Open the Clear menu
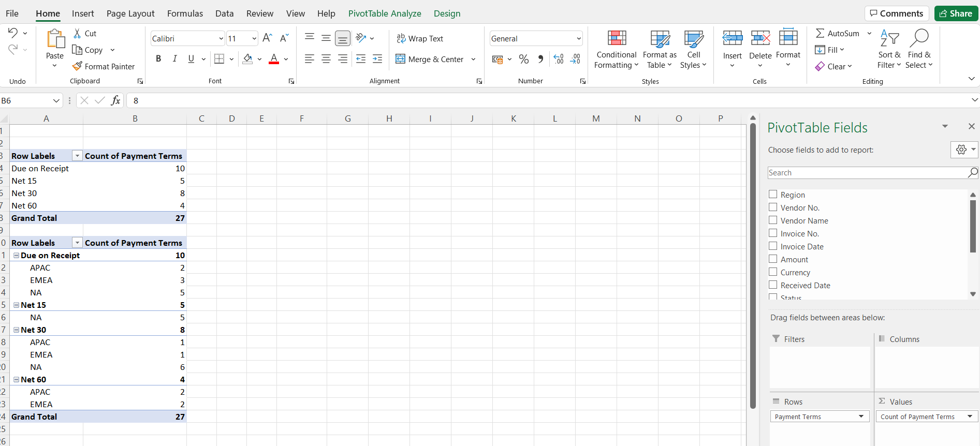The width and height of the screenshot is (980, 446). [x=833, y=66]
